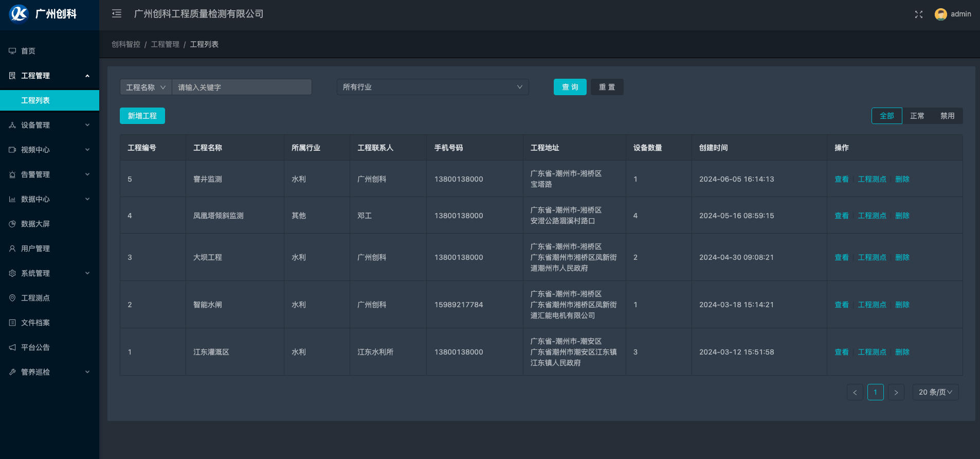
Task: Click 删除 for the 江东灌溉区 project
Action: pyautogui.click(x=902, y=352)
